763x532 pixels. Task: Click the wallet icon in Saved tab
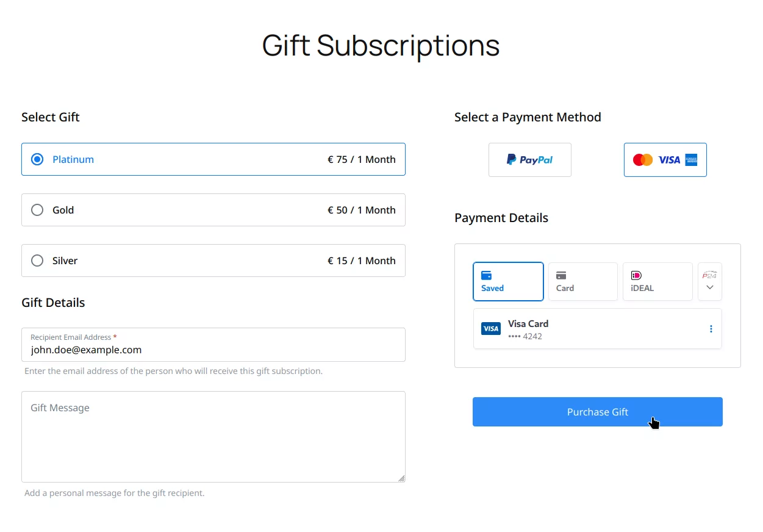coord(487,276)
